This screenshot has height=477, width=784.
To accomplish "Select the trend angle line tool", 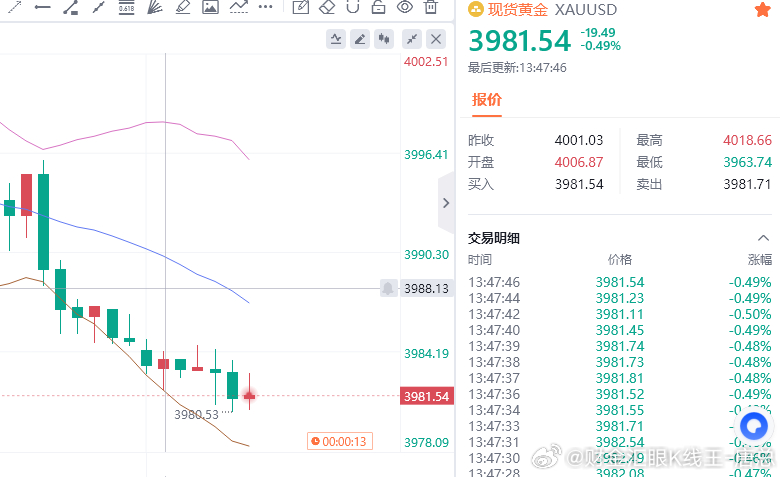I will [70, 6].
